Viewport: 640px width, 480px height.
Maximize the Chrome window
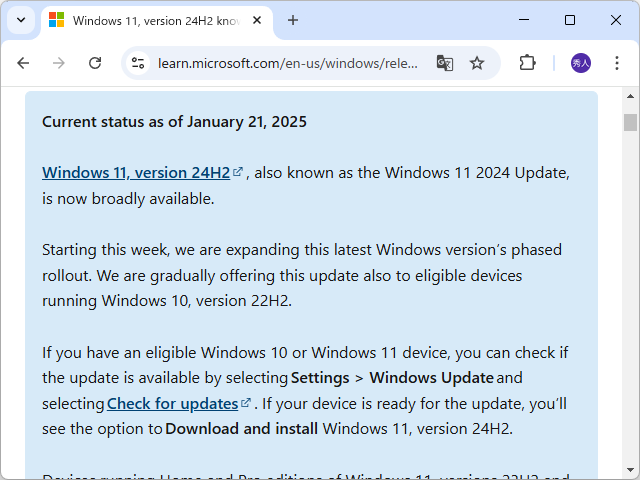point(570,20)
